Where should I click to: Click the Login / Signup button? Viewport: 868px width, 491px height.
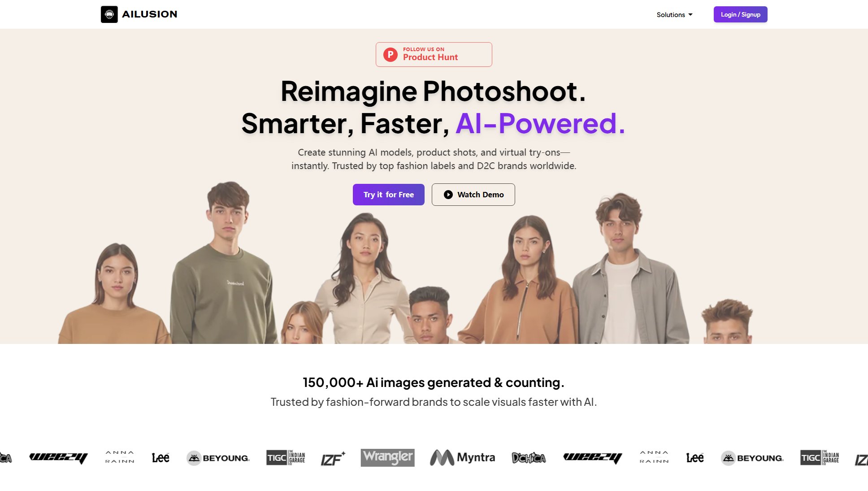740,14
